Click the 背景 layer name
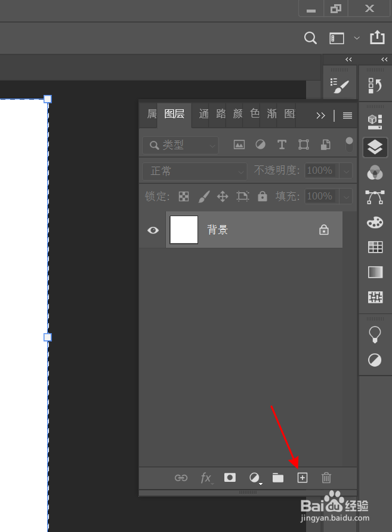The image size is (392, 532). (217, 230)
